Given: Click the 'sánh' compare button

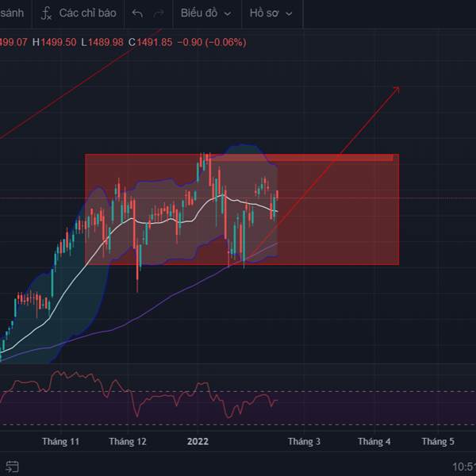Looking at the screenshot, I should tap(12, 13).
